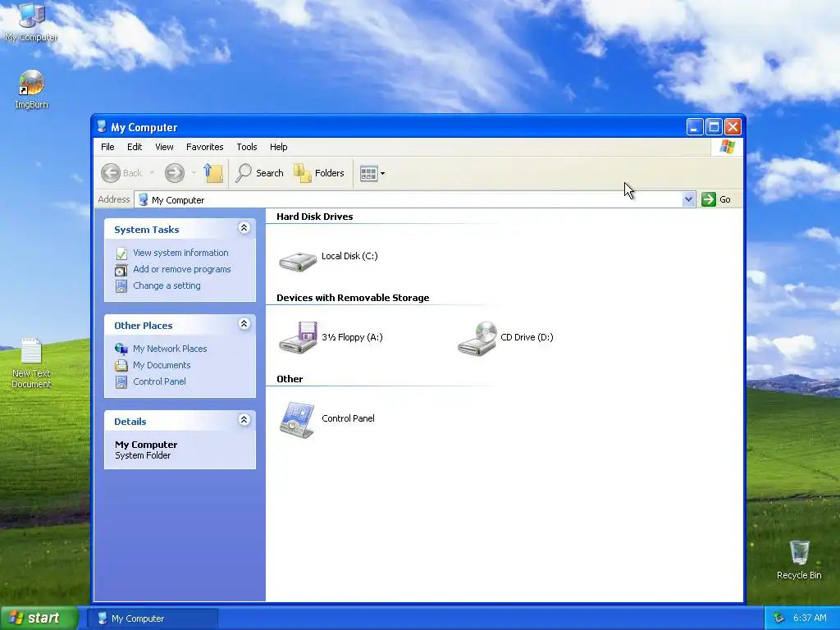Click the Control Panel icon in Other Places
Screen dimensions: 840x630
(121, 382)
